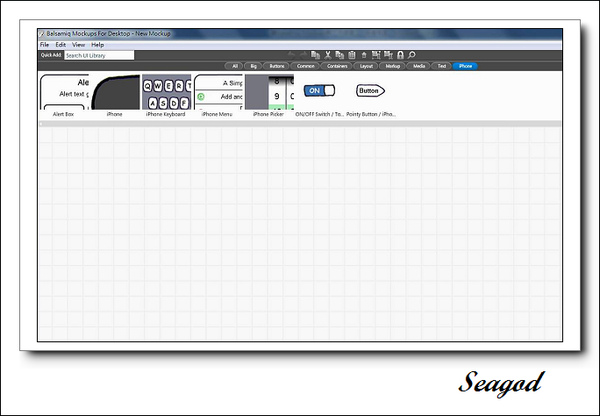Click the Paste clipboard icon
Image resolution: width=600 pixels, height=416 pixels.
pyautogui.click(x=352, y=55)
